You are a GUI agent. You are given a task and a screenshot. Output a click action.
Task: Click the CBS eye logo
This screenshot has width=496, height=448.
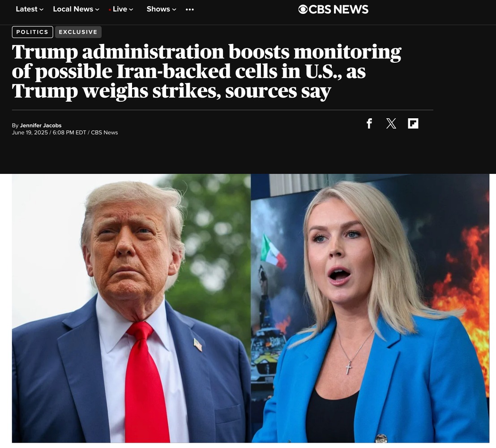(303, 9)
